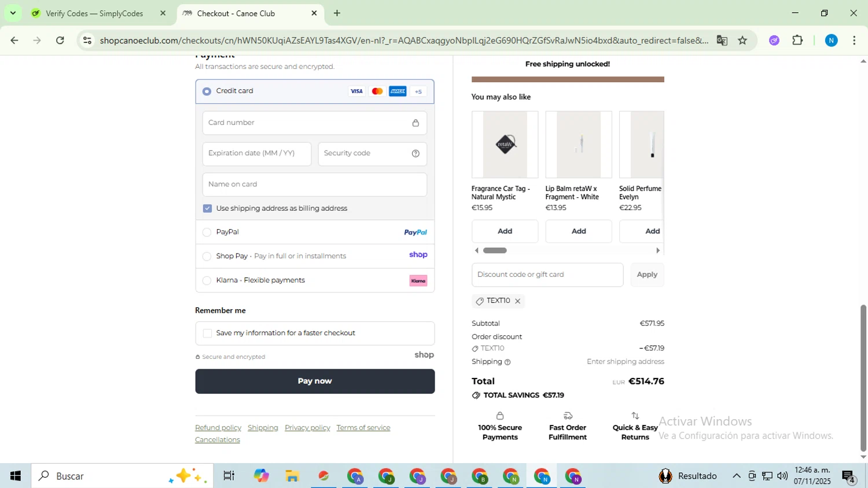Open Chrome three-dot menu
Screen dimensions: 868x488
pyautogui.click(x=854, y=41)
